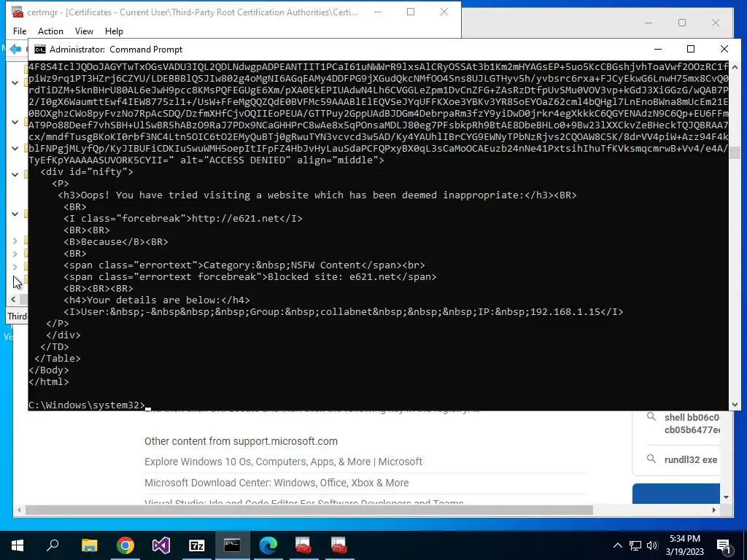Viewport: 747px width, 560px height.
Task: Click certmgr tree horizontal scroll left arrow
Action: (13, 299)
